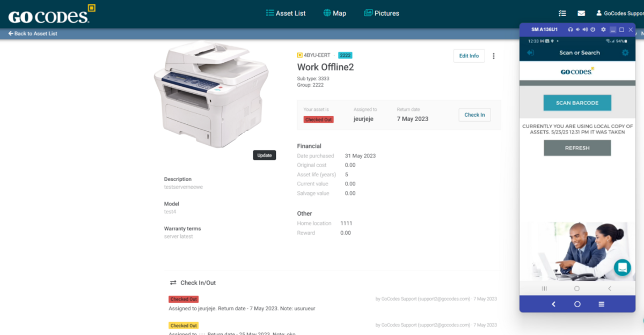Open the chat bubble icon on phone screen
Viewport: 644px width, 335px height.
pyautogui.click(x=622, y=267)
